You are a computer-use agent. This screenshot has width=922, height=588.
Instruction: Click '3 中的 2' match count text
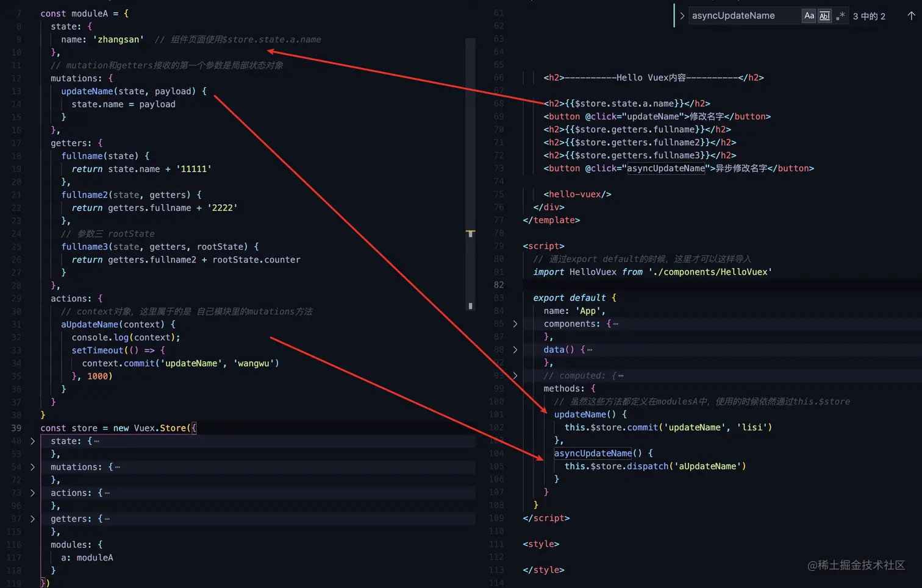click(x=869, y=16)
